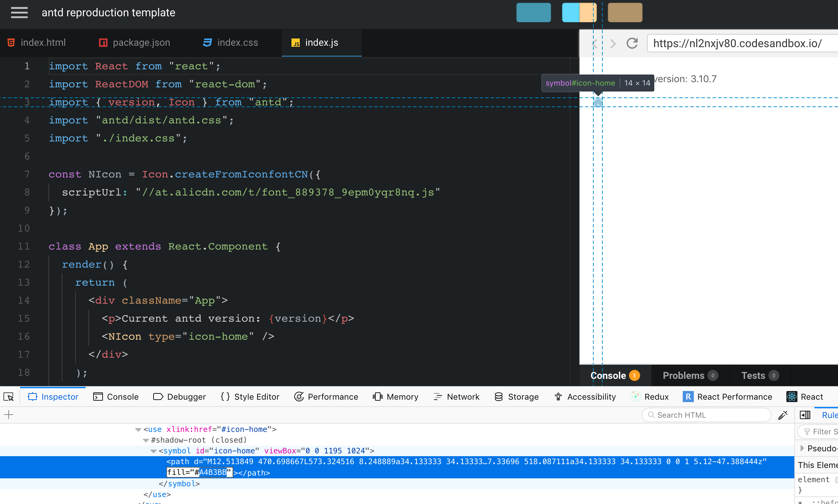Open the Redux DevTools panel
The height and width of the screenshot is (504, 838).
click(650, 397)
